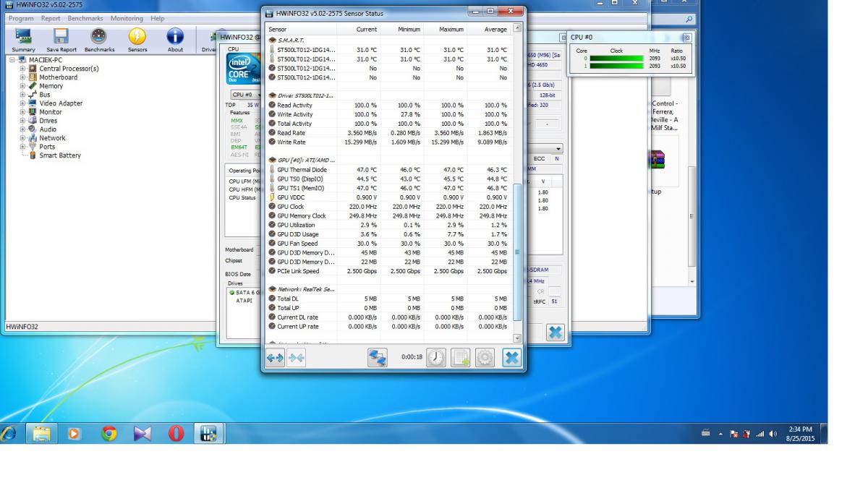Click the Central Processor(s) chip icon

33,69
